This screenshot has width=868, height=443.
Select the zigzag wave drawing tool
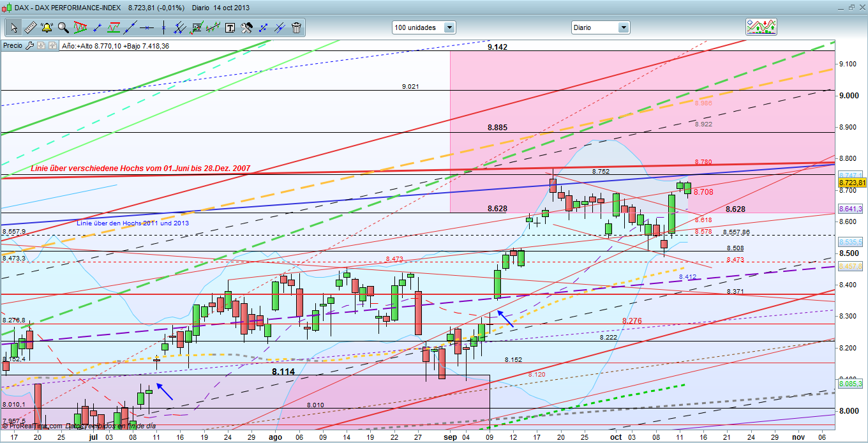213,27
